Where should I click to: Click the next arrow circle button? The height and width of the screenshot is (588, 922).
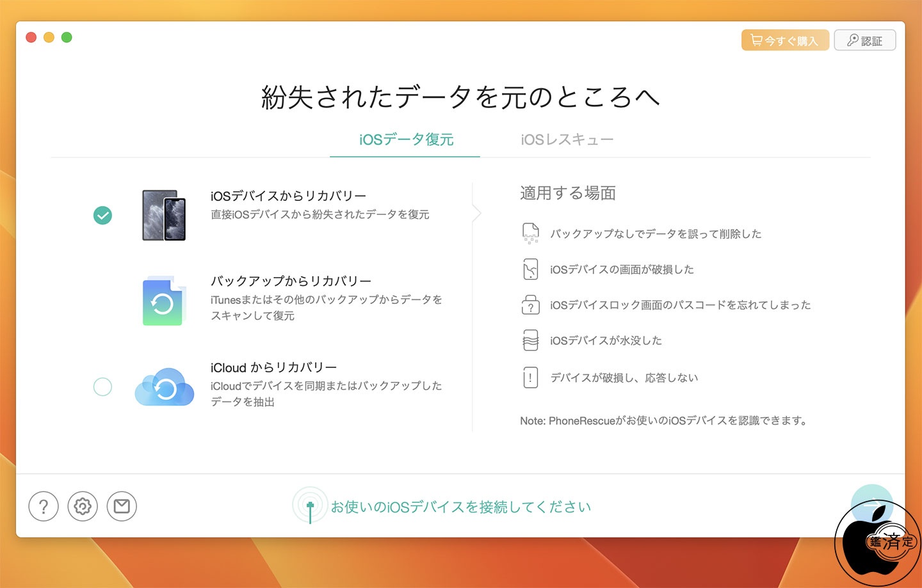[871, 504]
